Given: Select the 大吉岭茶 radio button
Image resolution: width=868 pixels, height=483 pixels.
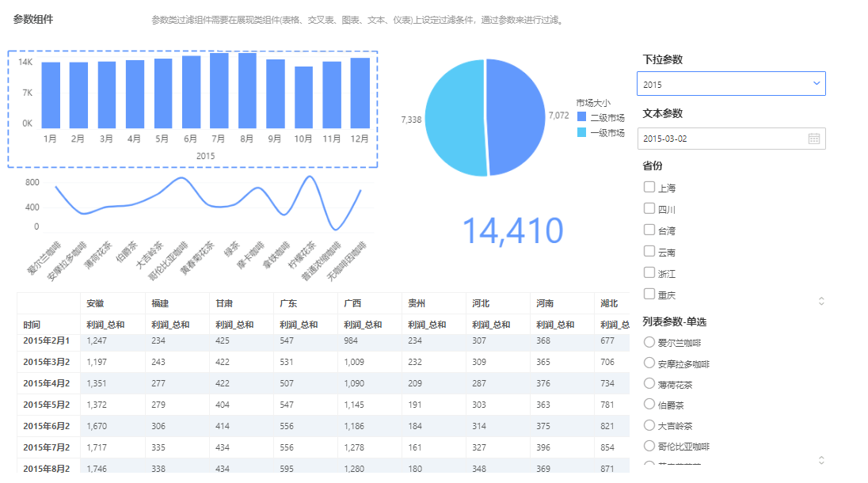Looking at the screenshot, I should [x=649, y=425].
